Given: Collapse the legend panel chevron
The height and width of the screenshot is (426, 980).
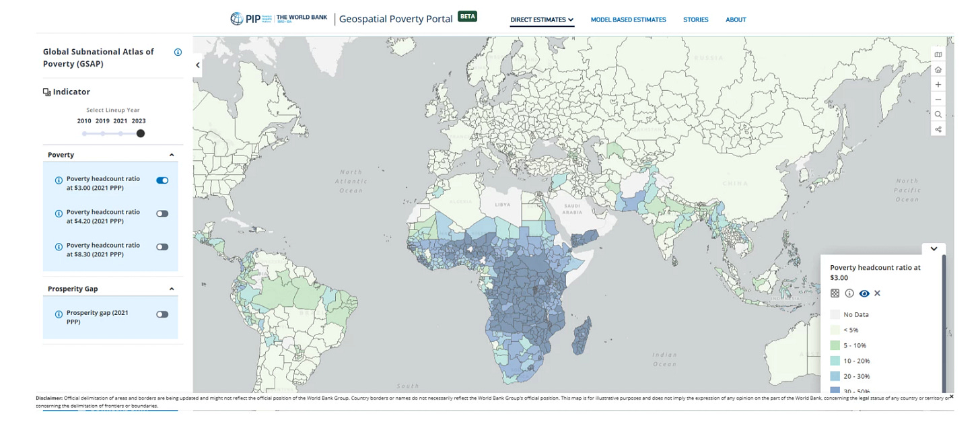Looking at the screenshot, I should pos(934,248).
